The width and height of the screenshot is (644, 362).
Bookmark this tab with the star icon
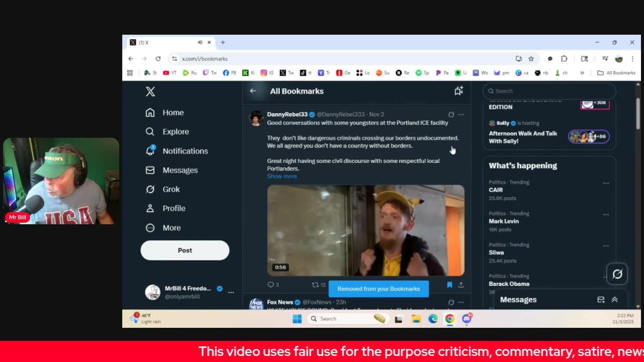pyautogui.click(x=531, y=59)
